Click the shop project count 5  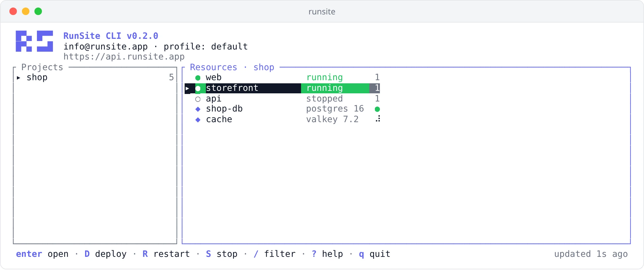point(171,77)
